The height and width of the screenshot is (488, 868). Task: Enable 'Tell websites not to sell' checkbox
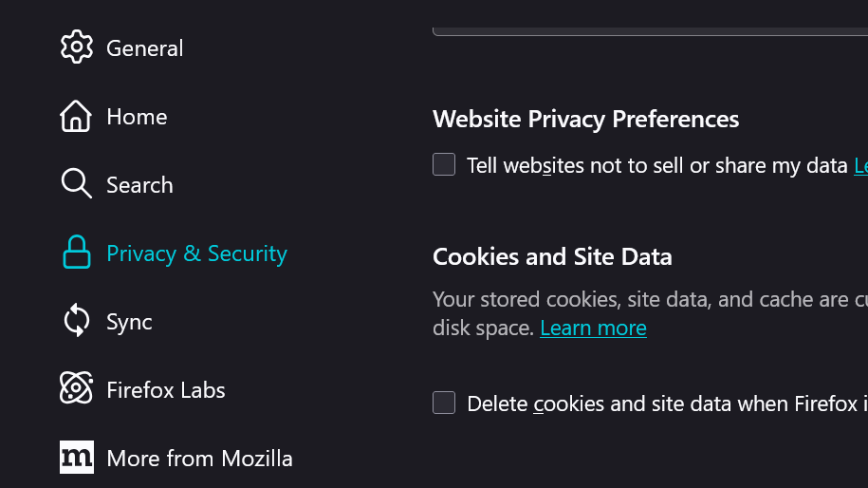444,165
